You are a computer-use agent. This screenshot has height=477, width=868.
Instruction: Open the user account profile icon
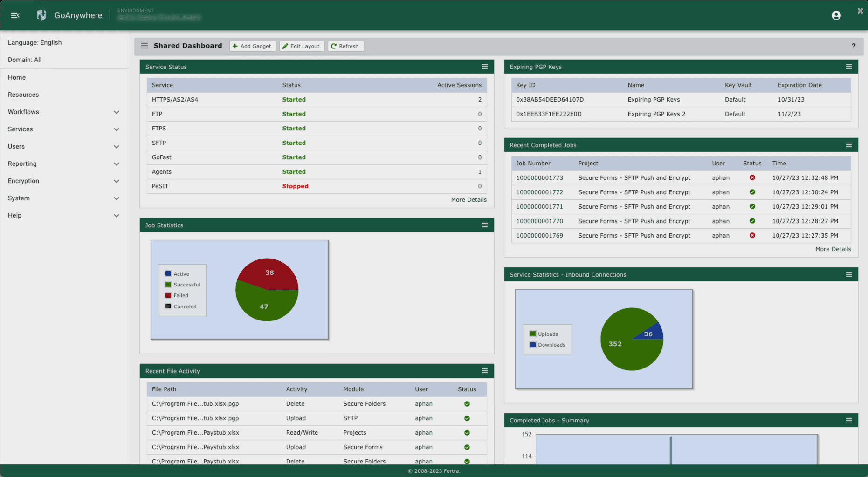coord(836,15)
